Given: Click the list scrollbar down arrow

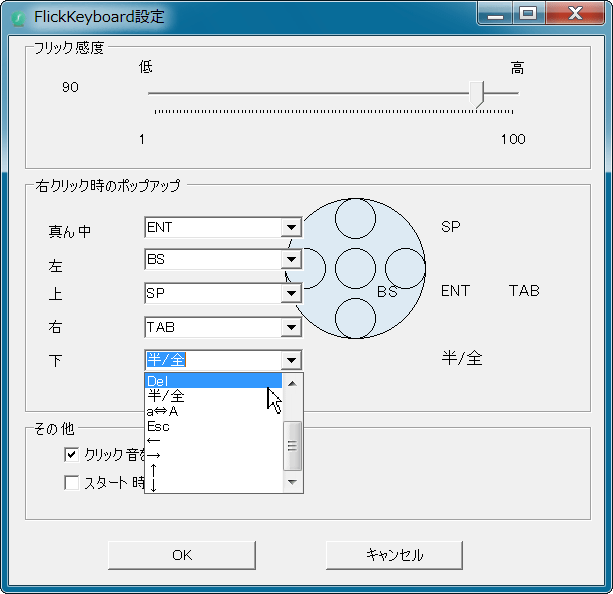Looking at the screenshot, I should tap(292, 483).
